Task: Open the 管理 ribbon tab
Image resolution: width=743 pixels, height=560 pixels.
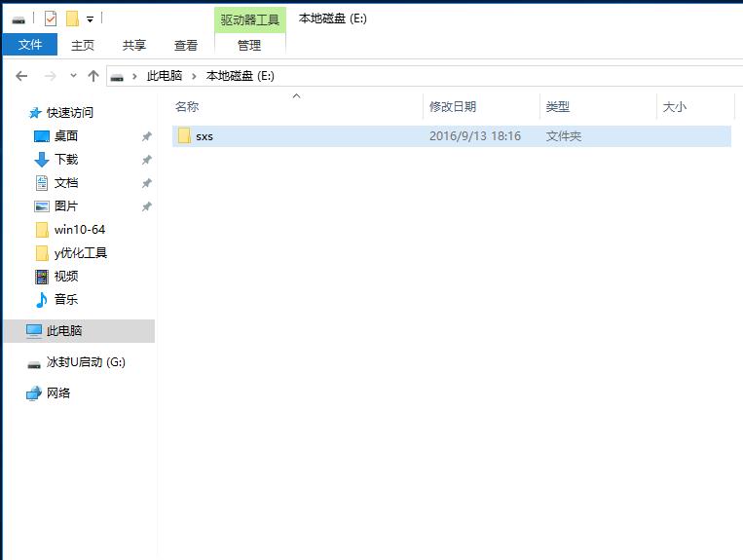Action: 249,45
